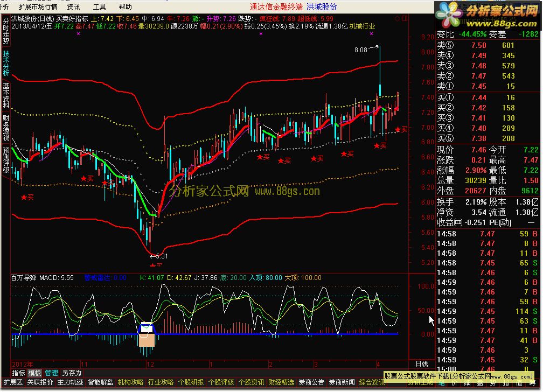Image resolution: width=543 pixels, height=392 pixels.
Task: Click the 现价 7.46 field
Action: [x=462, y=150]
